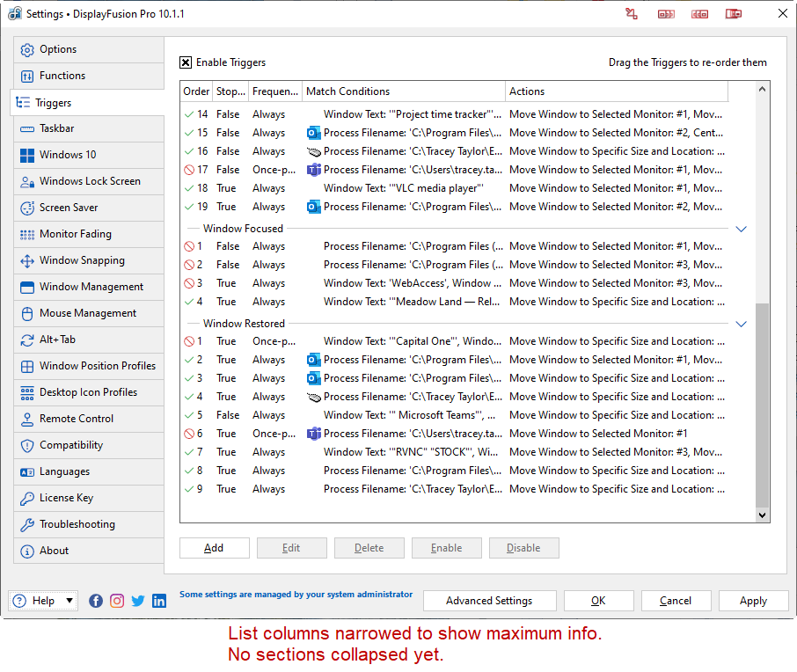Viewport: 797px width, 672px height.
Task: Click the Match Conditions column header
Action: click(404, 91)
